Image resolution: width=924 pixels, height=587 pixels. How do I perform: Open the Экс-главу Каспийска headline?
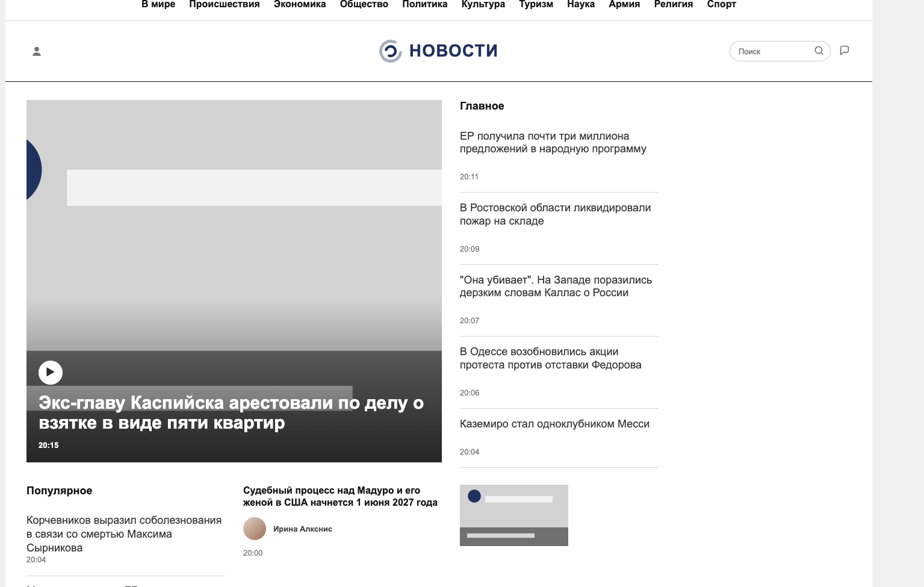tap(231, 412)
